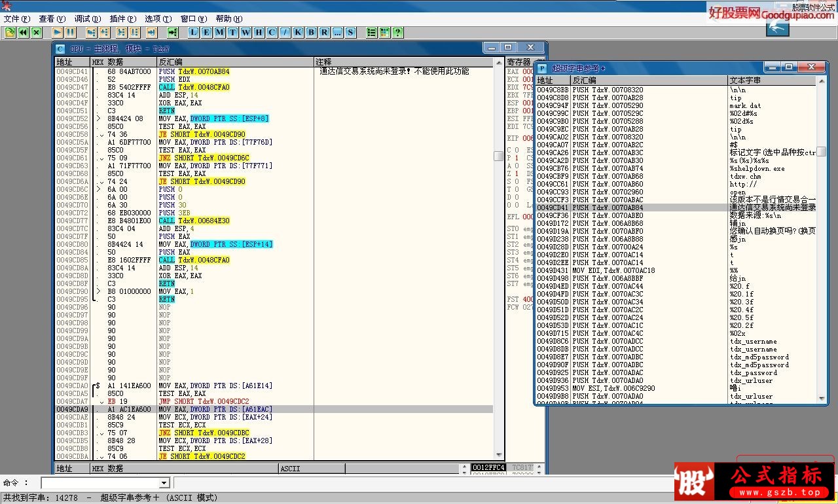Click 地址 header in string reference window
This screenshot has height=504, width=838.
[553, 81]
